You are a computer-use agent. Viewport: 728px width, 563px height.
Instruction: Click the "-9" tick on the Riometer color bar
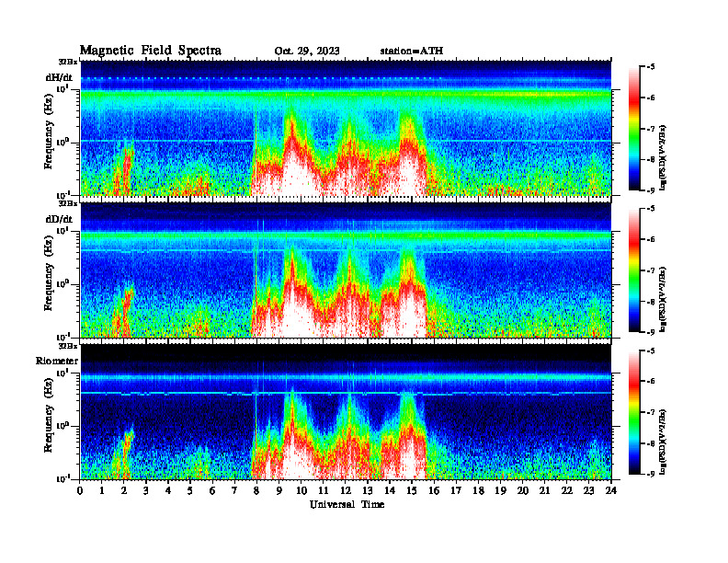pos(651,474)
